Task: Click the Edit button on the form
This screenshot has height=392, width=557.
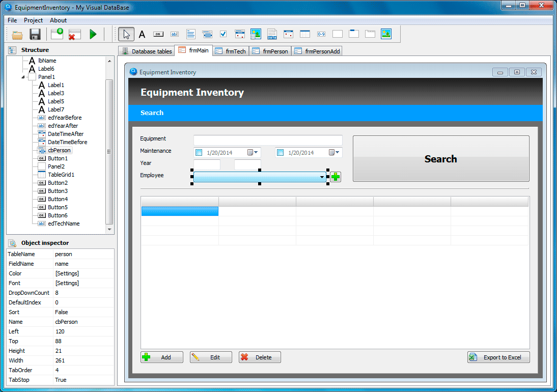Action: (x=211, y=357)
